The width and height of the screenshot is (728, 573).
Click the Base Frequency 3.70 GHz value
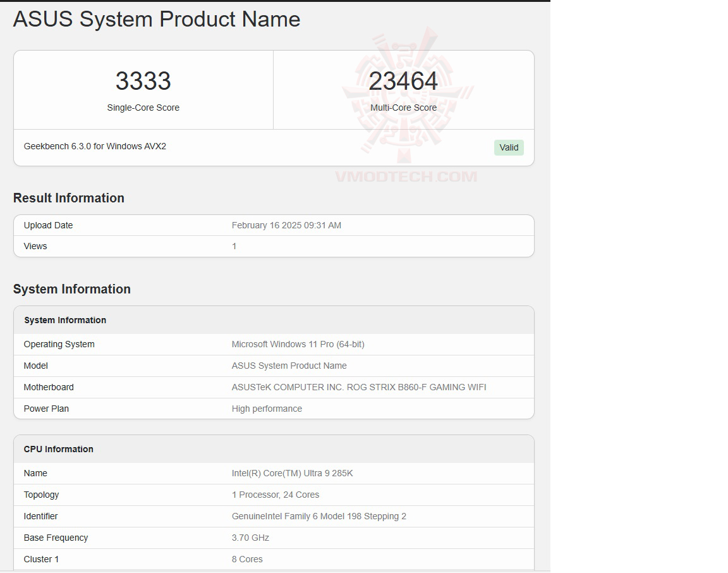[250, 538]
